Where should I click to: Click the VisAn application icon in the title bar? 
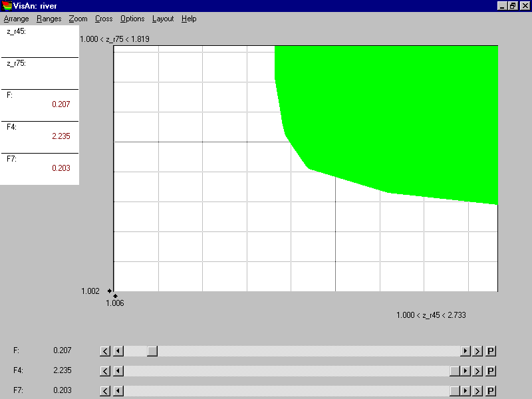click(7, 6)
